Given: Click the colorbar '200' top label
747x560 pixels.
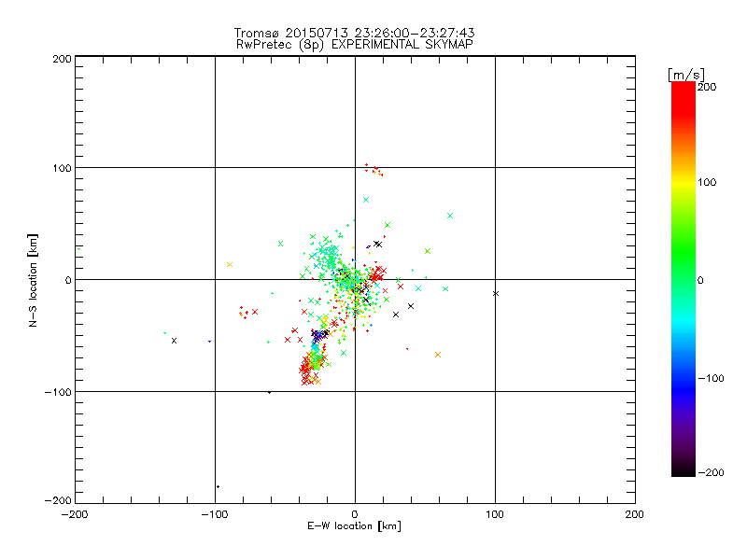Looking at the screenshot, I should point(707,87).
